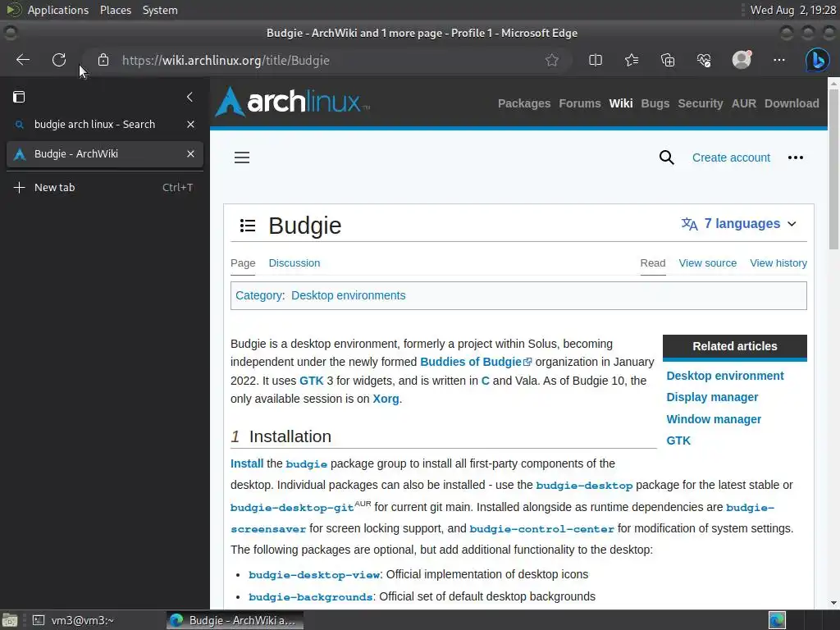
Task: Open the Edge settings and more menu
Action: [779, 60]
